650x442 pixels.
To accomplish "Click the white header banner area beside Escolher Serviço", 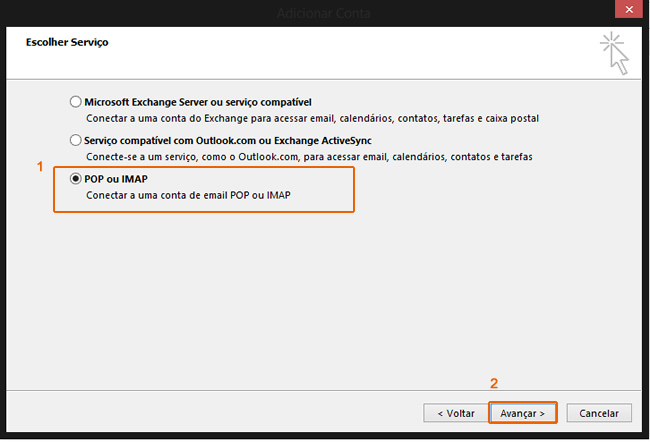I will coord(350,53).
